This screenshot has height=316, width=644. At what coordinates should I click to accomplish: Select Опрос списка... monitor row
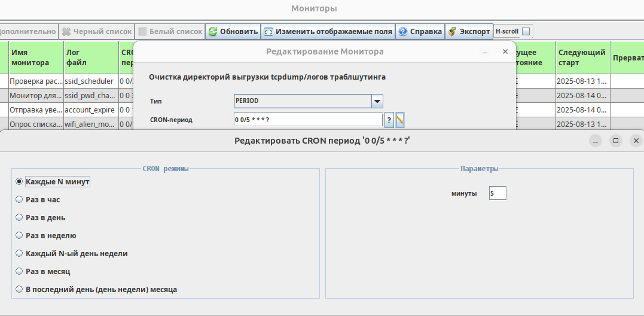tap(36, 124)
